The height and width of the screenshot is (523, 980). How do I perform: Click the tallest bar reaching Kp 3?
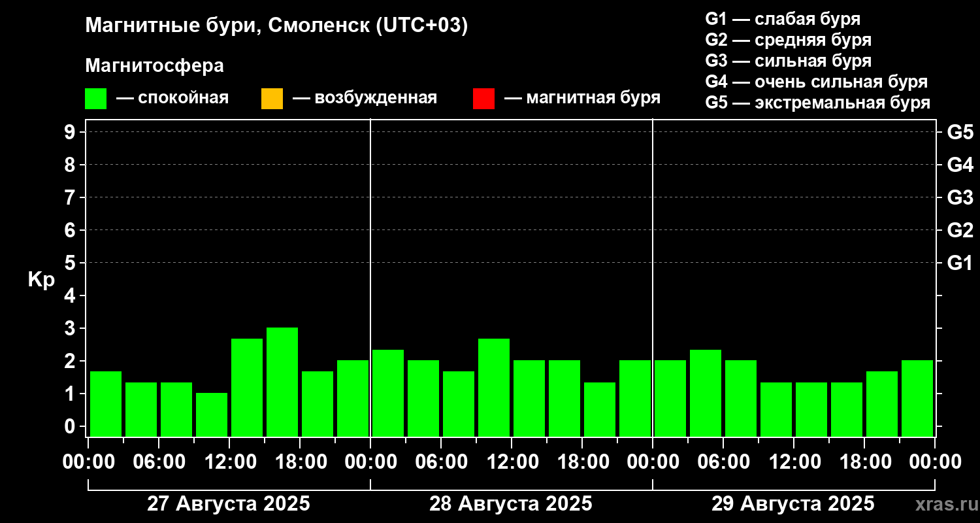(282, 382)
